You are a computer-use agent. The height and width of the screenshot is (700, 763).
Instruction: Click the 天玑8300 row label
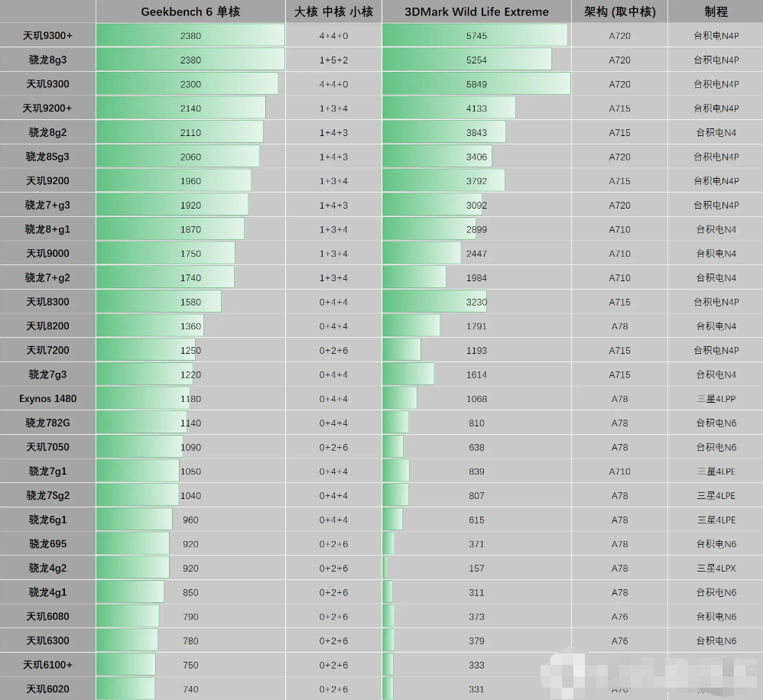47,302
